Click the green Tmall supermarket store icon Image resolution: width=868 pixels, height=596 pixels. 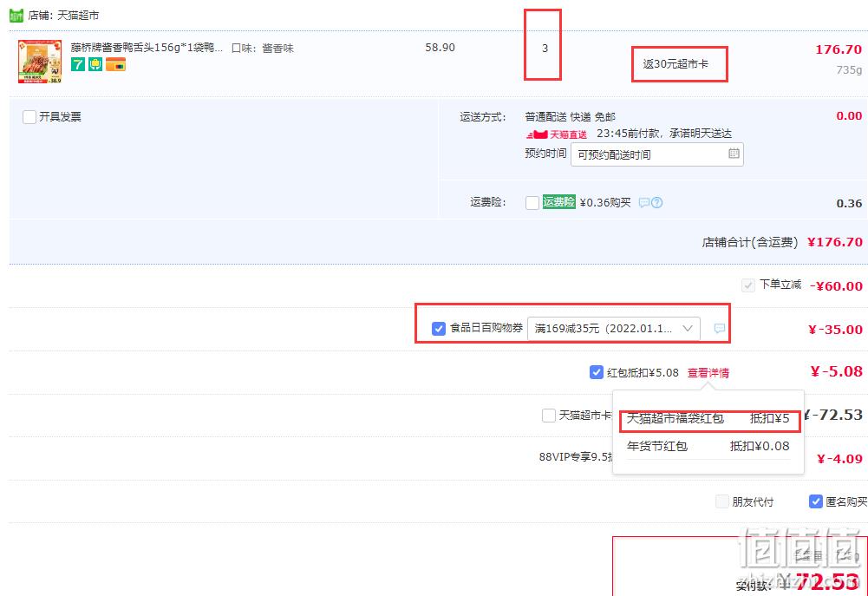16,15
